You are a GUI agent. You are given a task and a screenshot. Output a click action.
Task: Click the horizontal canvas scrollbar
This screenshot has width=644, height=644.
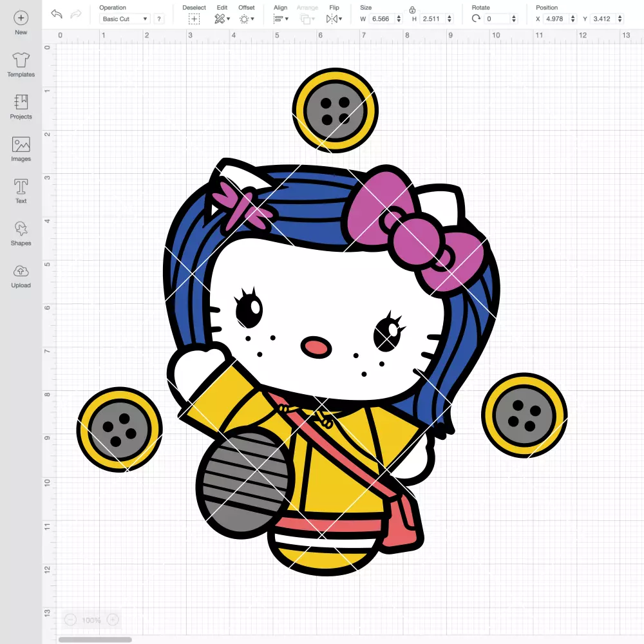pyautogui.click(x=95, y=639)
